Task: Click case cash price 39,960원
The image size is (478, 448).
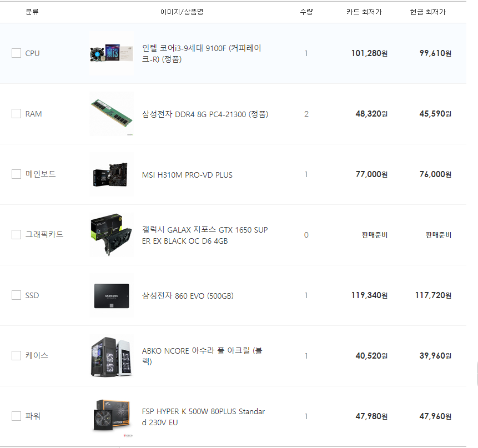Action: click(x=435, y=356)
